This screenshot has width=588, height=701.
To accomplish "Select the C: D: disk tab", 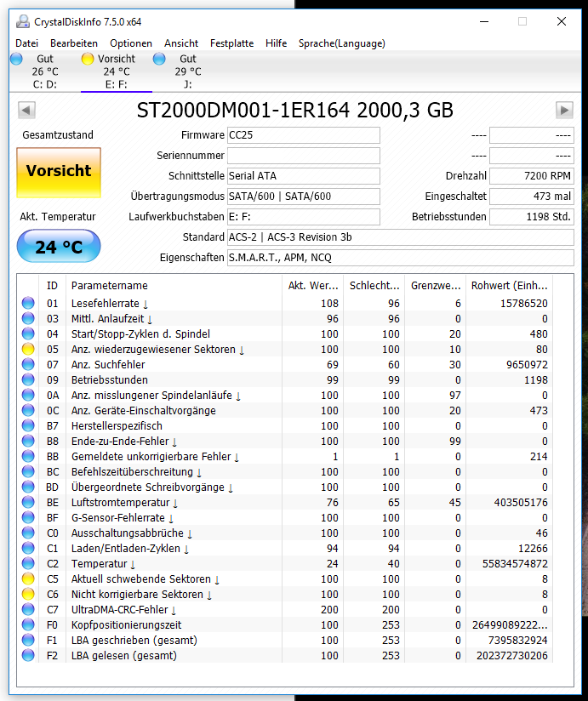I will pyautogui.click(x=45, y=71).
